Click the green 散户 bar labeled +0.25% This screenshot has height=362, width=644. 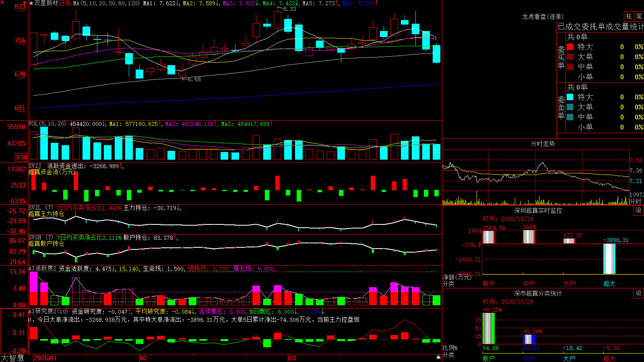pyautogui.click(x=489, y=329)
